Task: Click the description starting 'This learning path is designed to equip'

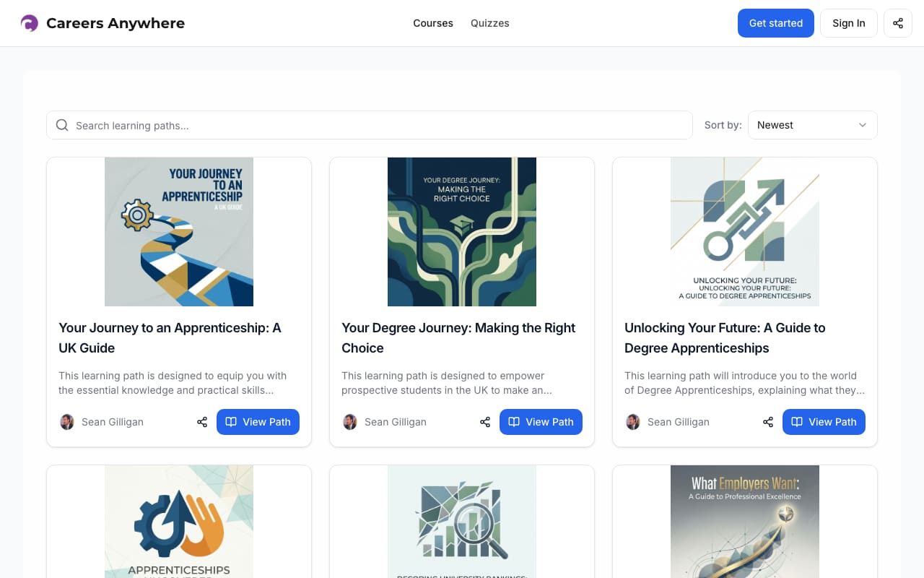Action: pyautogui.click(x=173, y=383)
